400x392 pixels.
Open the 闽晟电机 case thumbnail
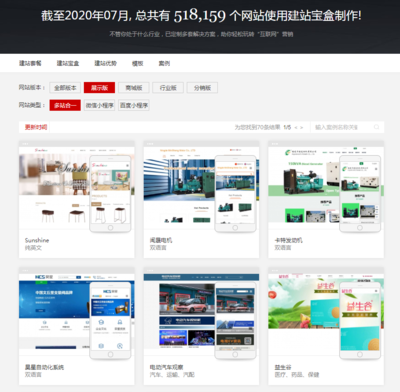[201, 187]
